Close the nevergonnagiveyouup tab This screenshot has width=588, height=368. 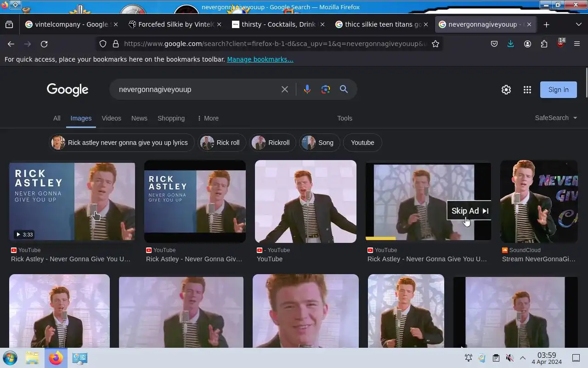click(x=529, y=24)
